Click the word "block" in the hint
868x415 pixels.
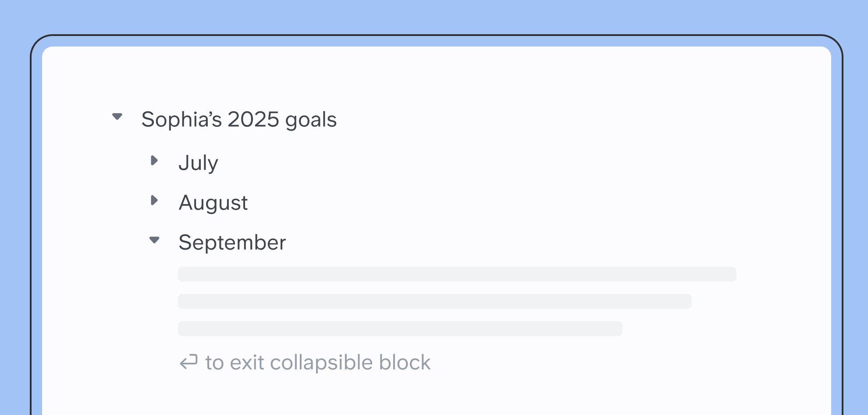(404, 362)
